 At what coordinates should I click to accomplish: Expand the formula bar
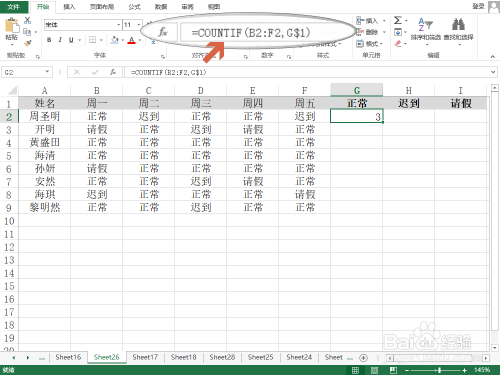[493, 72]
